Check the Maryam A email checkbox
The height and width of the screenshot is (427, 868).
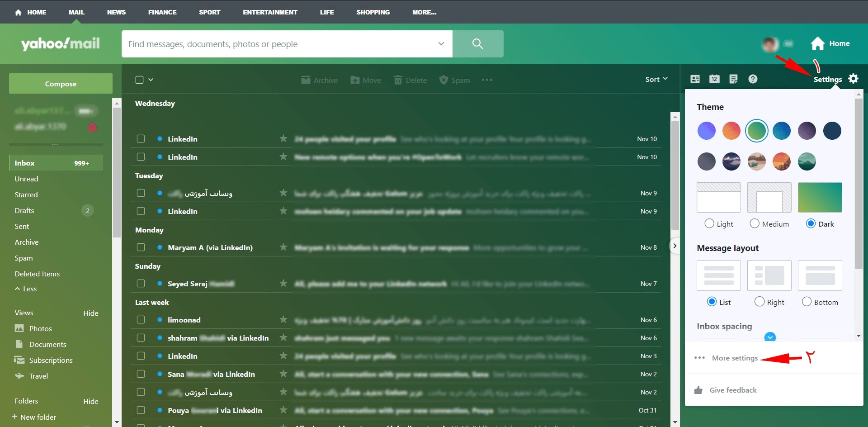tap(141, 247)
